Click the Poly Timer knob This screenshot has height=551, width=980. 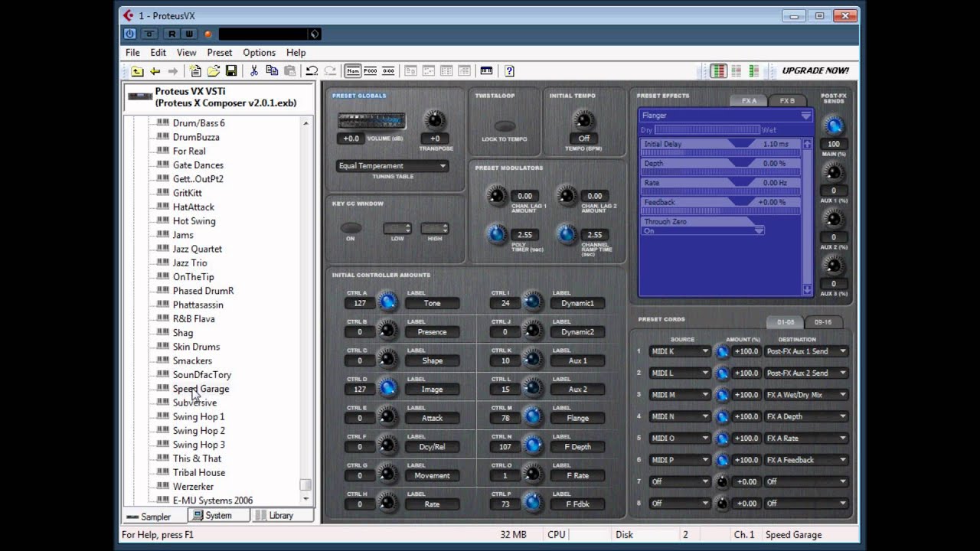tap(497, 234)
